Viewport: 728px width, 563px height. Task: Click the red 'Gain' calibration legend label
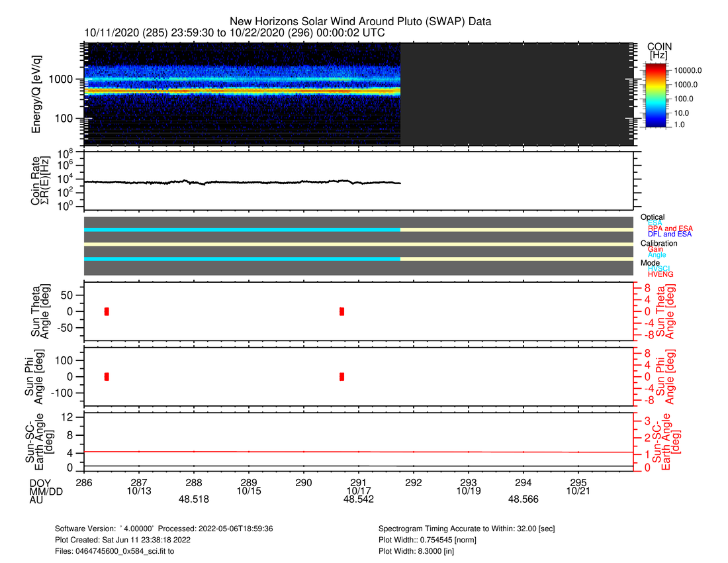tap(655, 249)
